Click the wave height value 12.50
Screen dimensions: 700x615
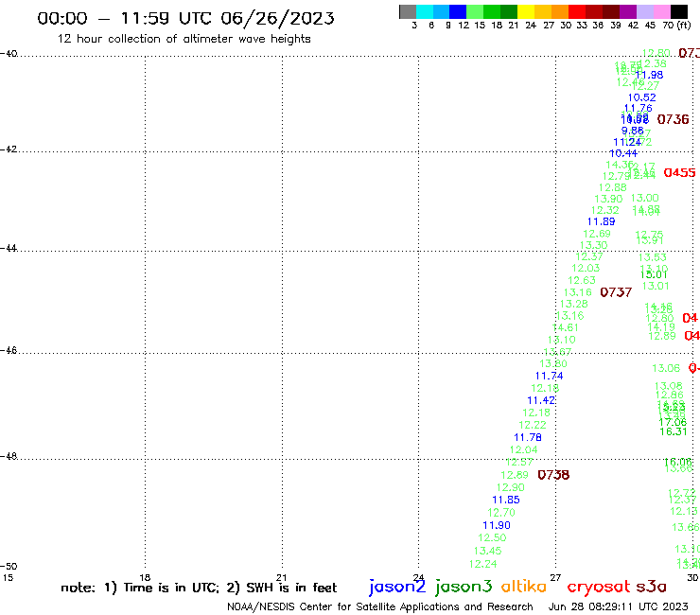click(x=492, y=537)
